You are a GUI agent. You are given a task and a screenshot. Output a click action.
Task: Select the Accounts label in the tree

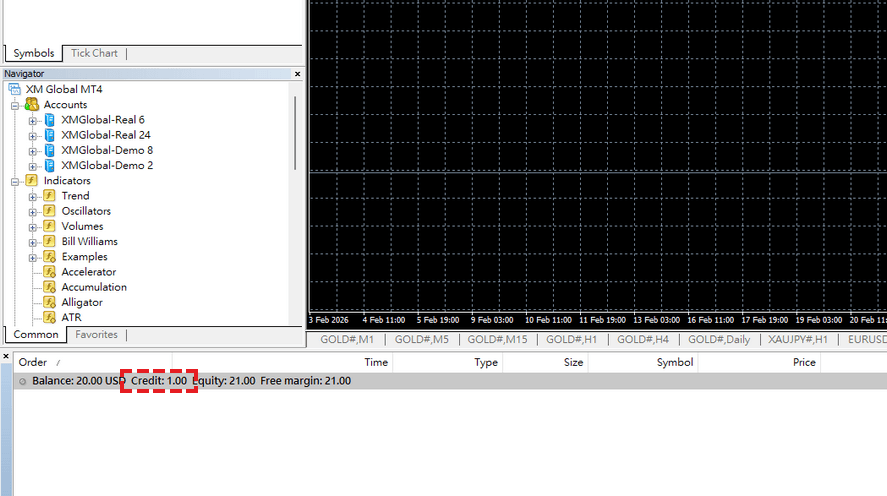click(x=66, y=105)
